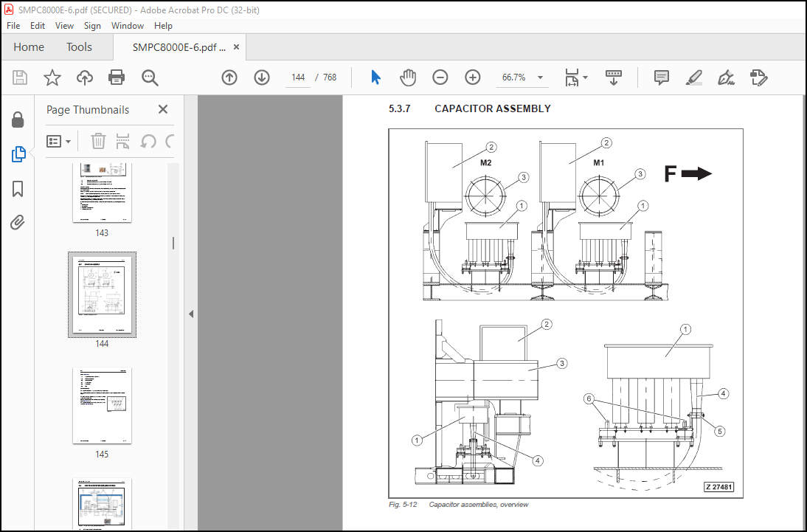Add a comment sticky note
This screenshot has height=532, width=807.
(662, 77)
